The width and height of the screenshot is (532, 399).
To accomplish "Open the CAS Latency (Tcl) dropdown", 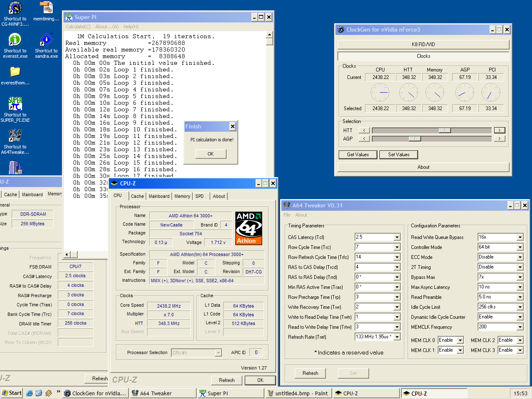I will tap(397, 237).
